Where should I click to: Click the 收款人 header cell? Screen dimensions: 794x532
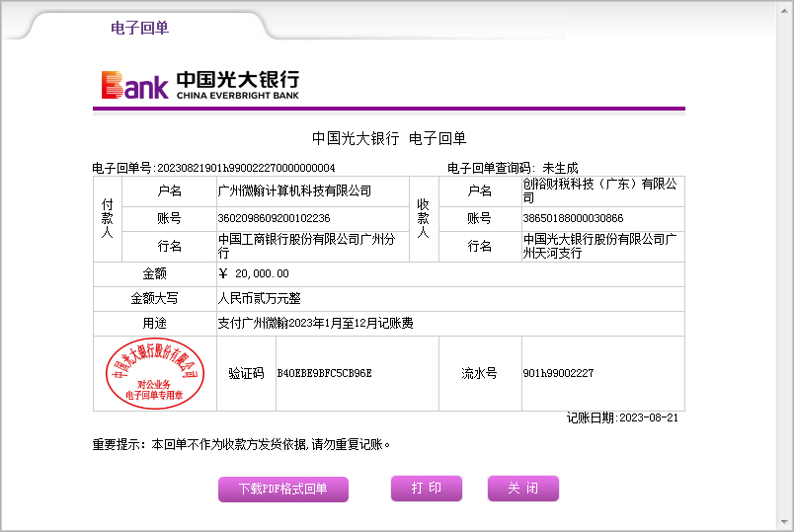(424, 219)
